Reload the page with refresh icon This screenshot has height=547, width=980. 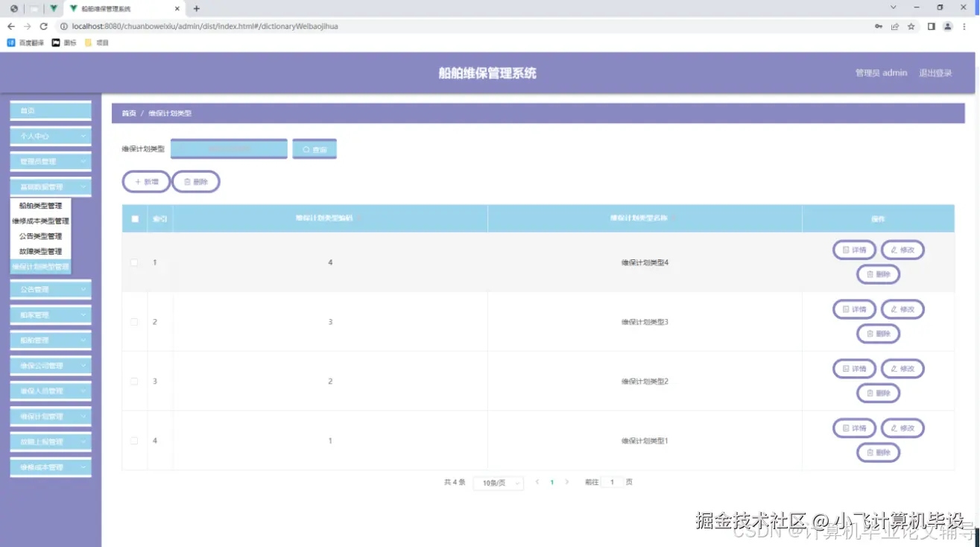coord(43,26)
